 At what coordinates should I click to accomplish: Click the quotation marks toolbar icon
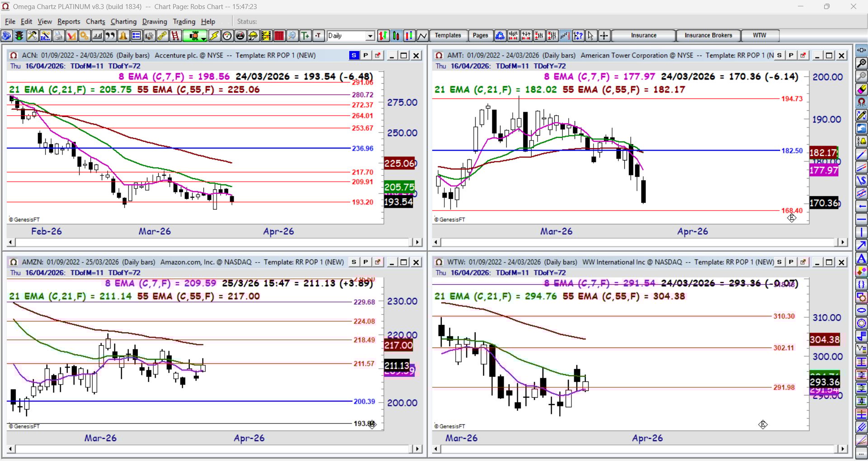(110, 36)
